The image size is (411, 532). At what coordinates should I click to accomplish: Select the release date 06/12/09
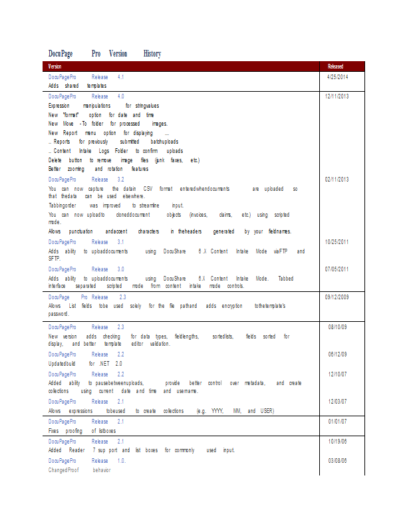tap(337, 354)
